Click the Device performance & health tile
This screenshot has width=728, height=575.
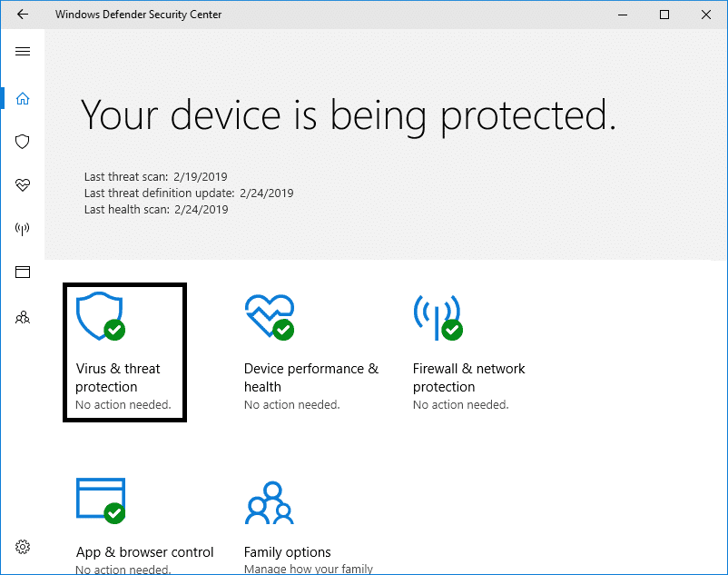click(x=310, y=352)
